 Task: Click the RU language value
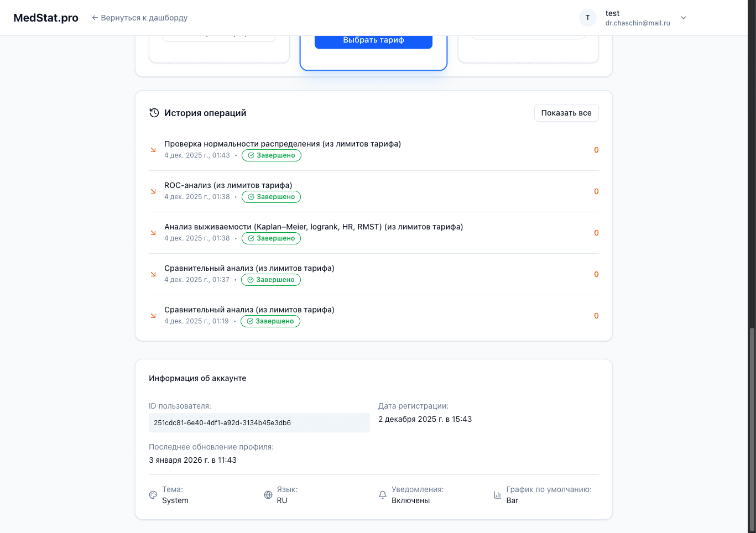click(282, 500)
